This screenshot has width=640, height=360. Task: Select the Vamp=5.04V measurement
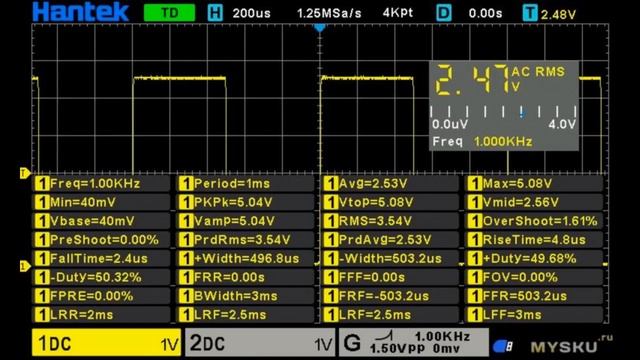(x=246, y=221)
